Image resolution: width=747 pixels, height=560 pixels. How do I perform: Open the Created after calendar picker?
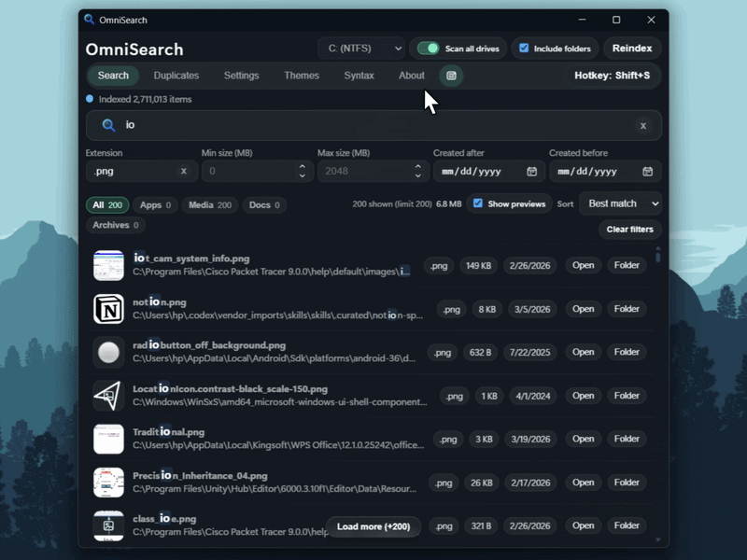[531, 172]
